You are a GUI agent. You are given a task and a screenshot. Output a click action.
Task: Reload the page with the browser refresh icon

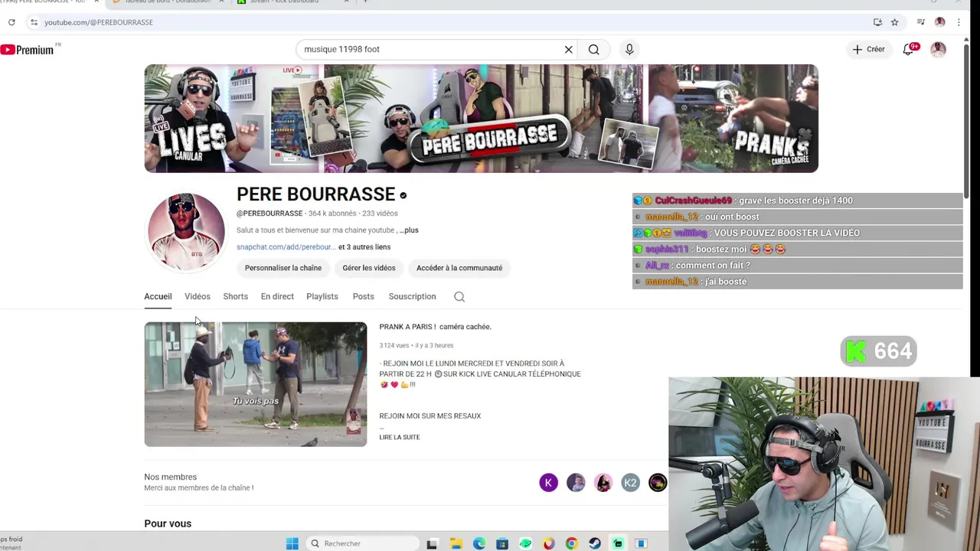pyautogui.click(x=11, y=22)
